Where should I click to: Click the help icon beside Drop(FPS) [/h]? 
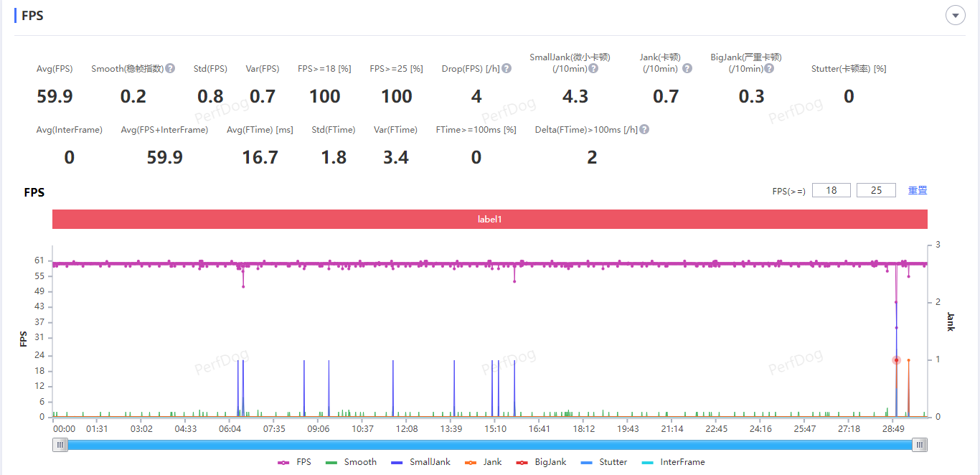click(507, 68)
